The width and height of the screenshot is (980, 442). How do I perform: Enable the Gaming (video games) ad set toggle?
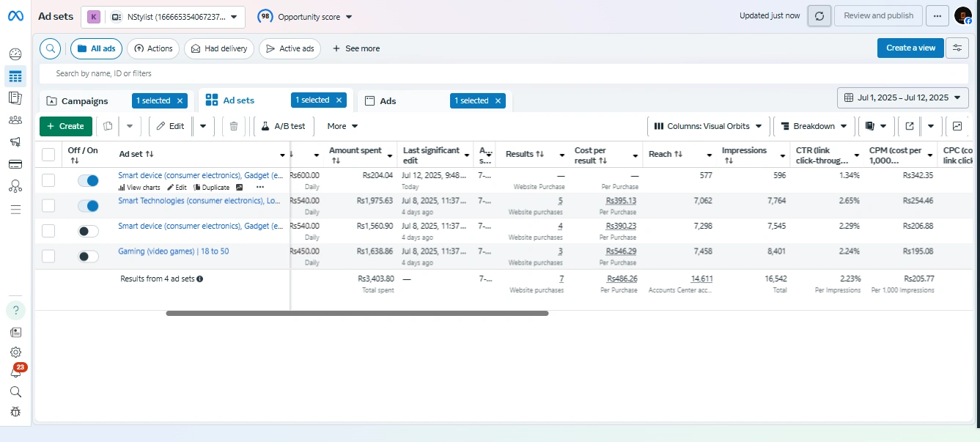click(88, 256)
